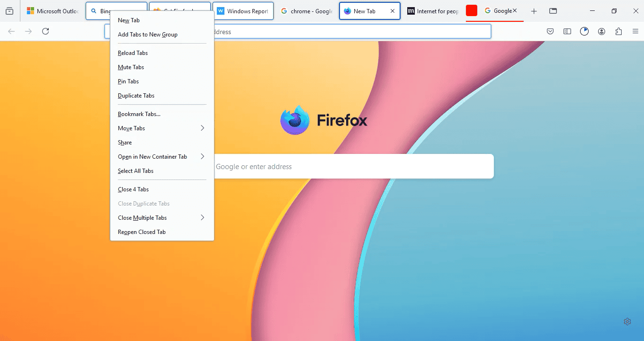
Task: Select "Mute Tabs" from the context menu
Action: [162, 67]
